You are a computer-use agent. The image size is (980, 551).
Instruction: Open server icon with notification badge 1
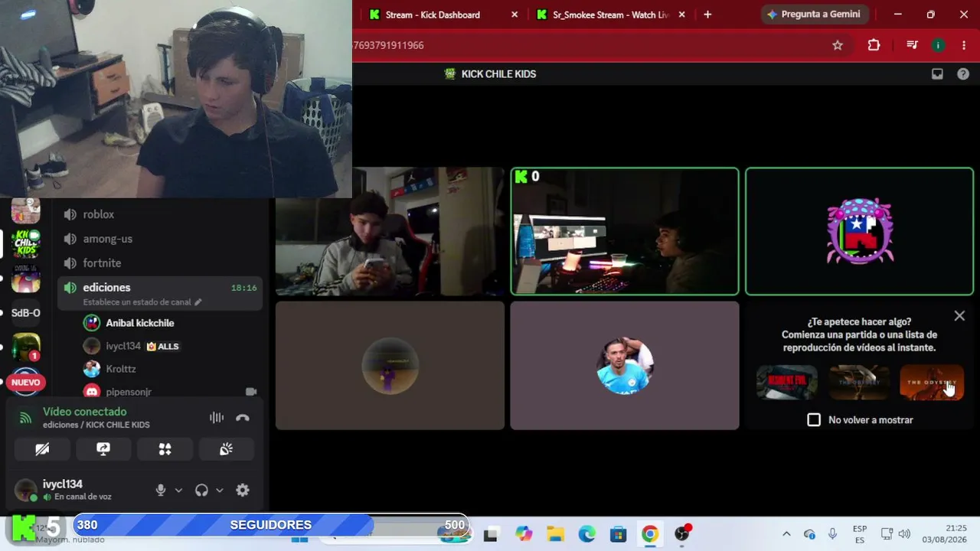tap(25, 347)
